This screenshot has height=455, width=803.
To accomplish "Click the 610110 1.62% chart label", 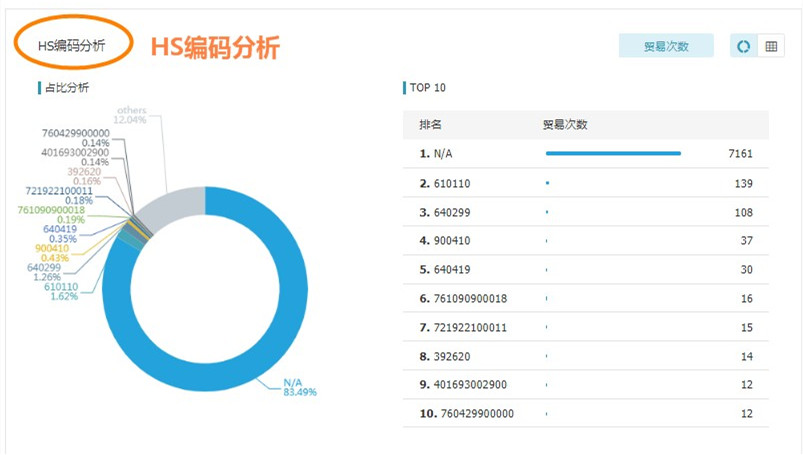I will (x=61, y=292).
